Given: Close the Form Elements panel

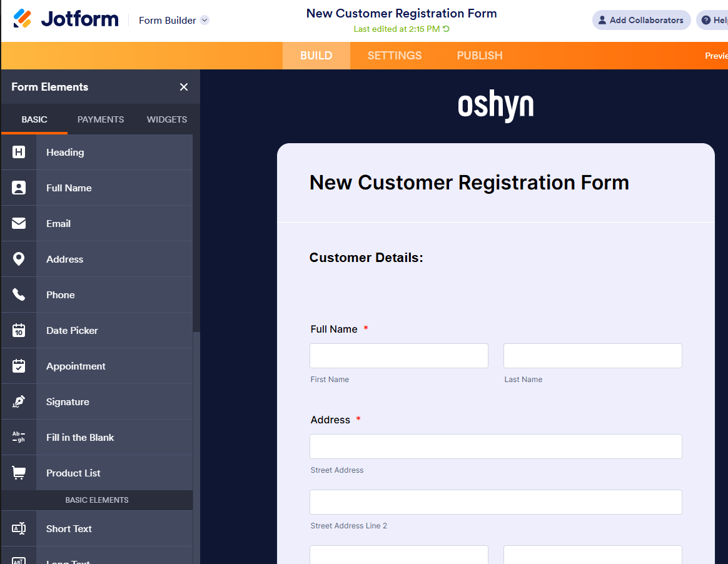Looking at the screenshot, I should 184,87.
